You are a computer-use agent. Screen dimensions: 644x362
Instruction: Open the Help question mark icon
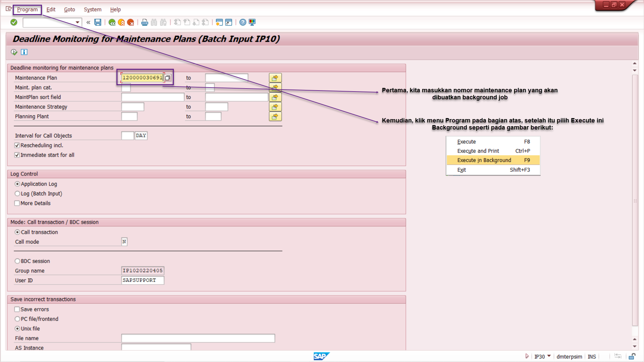[x=243, y=22]
